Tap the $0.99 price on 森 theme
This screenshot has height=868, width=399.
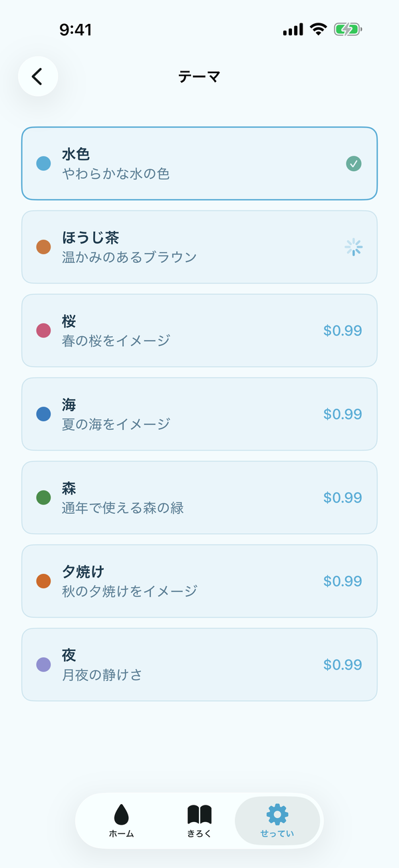click(344, 497)
